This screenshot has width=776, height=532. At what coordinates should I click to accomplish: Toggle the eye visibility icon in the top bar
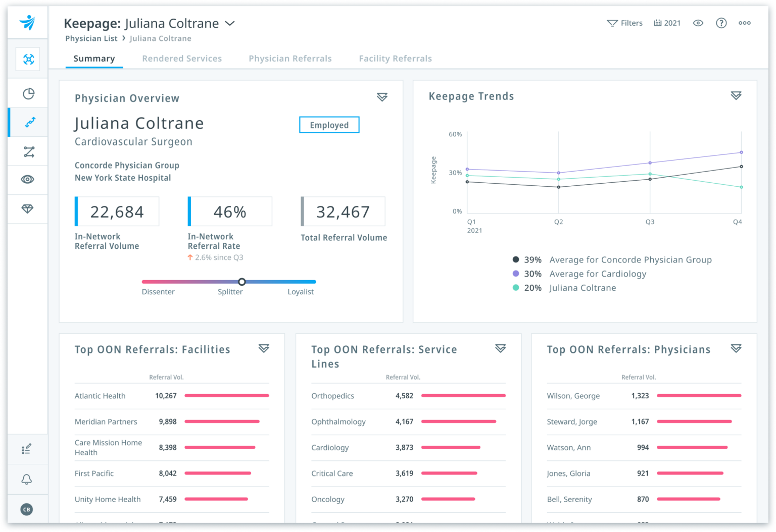698,23
